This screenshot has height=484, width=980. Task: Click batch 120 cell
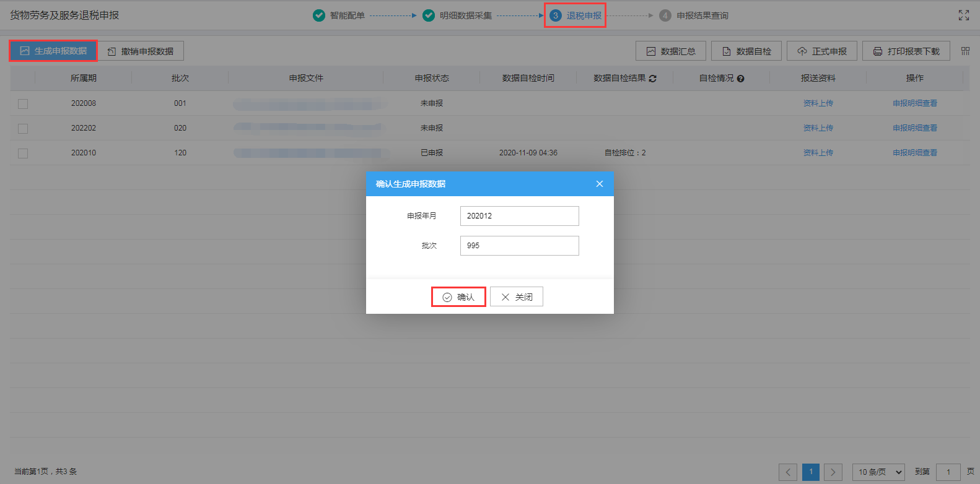point(180,153)
